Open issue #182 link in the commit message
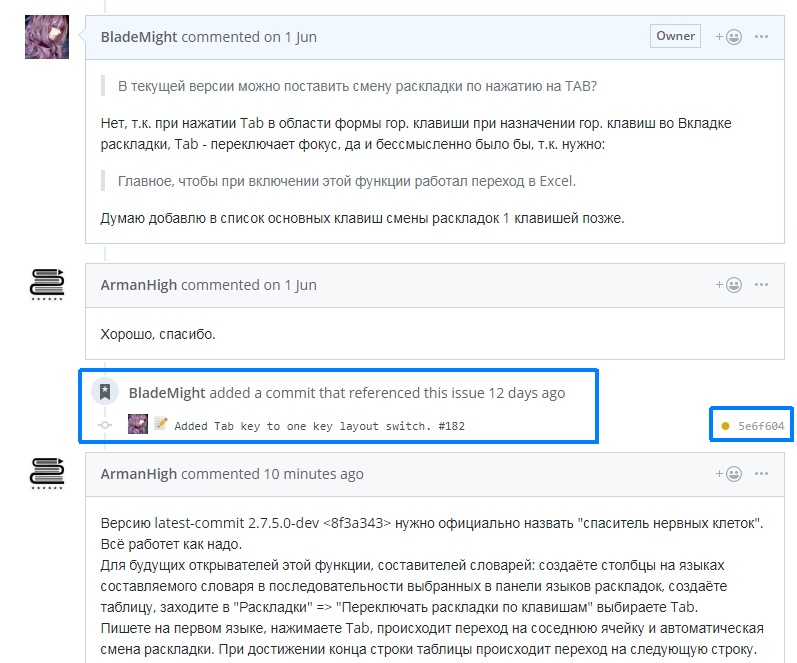 click(451, 426)
